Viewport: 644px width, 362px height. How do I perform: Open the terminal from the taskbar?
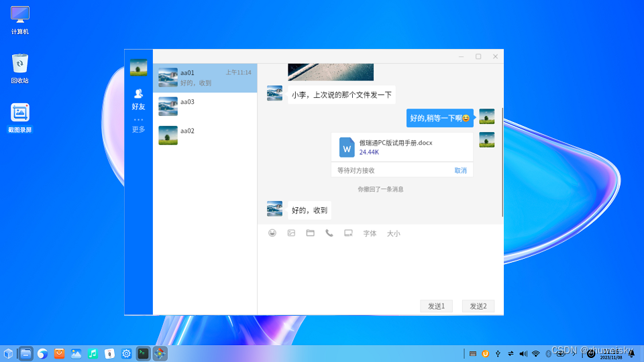point(143,353)
